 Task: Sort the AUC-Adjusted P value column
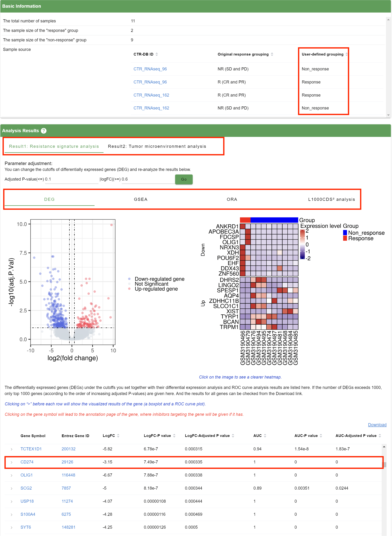tap(380, 435)
